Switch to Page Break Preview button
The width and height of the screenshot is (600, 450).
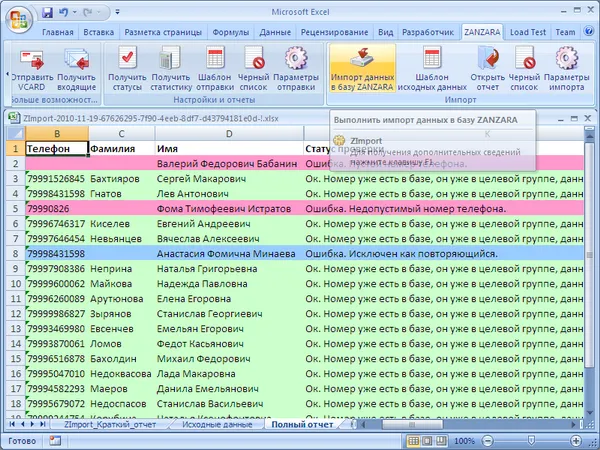[441, 441]
